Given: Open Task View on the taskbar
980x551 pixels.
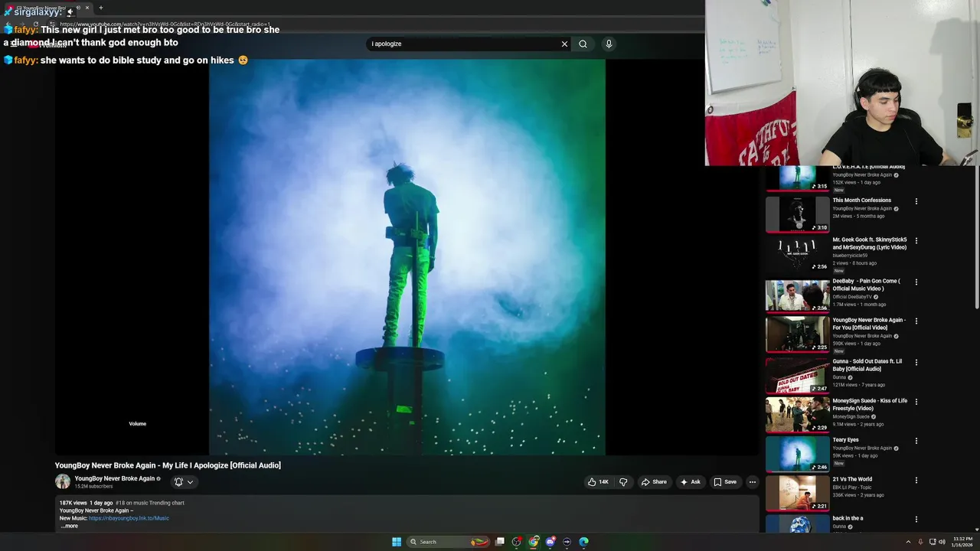Looking at the screenshot, I should coord(500,542).
